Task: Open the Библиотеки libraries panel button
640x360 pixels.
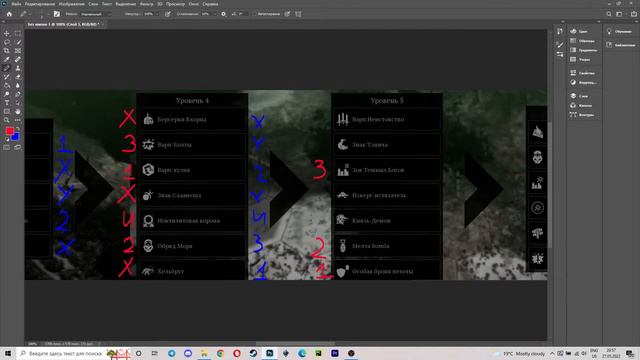Action: pos(621,45)
